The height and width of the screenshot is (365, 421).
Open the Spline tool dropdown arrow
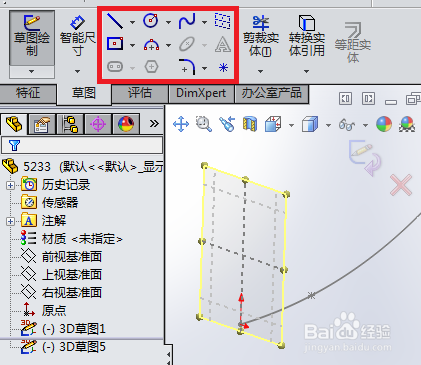(204, 22)
